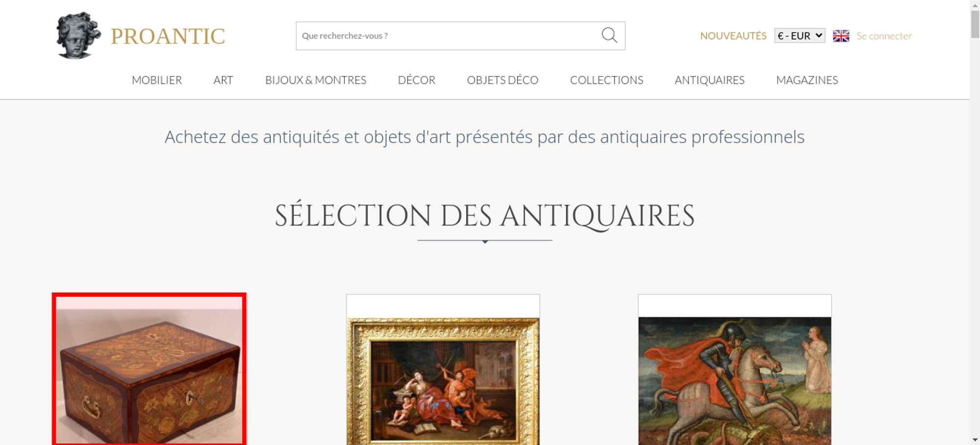Open the BIJOUX & MONTRES menu
Viewport: 980px width, 445px height.
click(316, 80)
